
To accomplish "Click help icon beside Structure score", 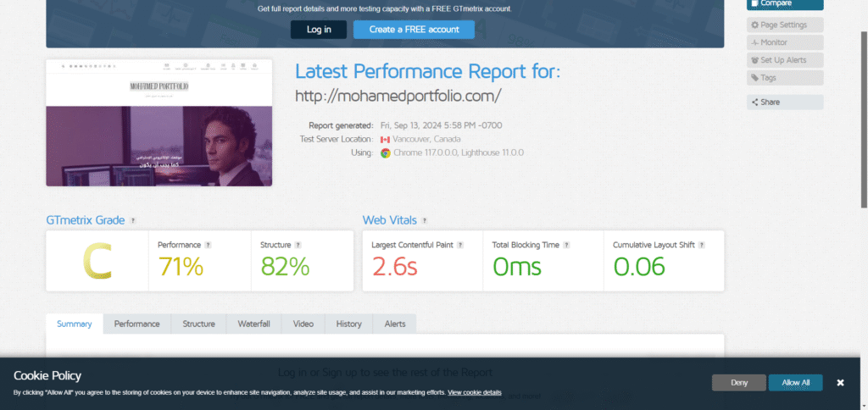I will pos(298,245).
